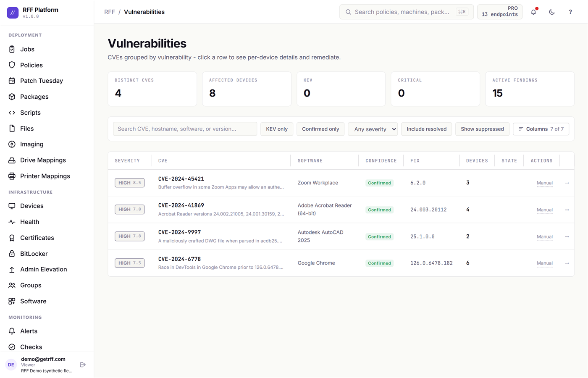Click the PRO 13 endpoints badge
Viewport: 588px width, 378px height.
click(x=500, y=12)
